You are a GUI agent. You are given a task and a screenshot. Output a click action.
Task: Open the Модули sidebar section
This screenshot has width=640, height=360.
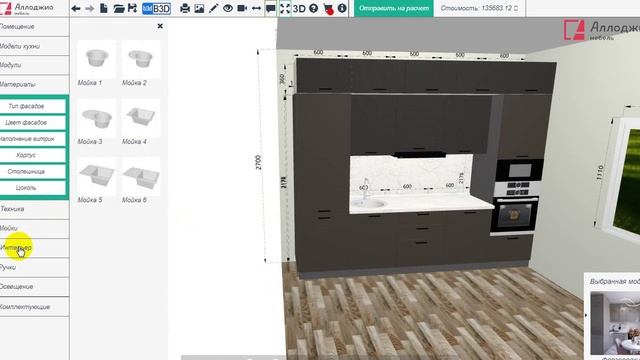tap(34, 65)
